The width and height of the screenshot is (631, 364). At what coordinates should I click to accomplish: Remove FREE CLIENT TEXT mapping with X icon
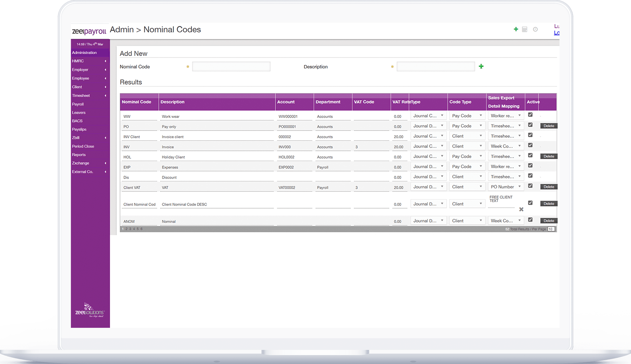point(521,209)
